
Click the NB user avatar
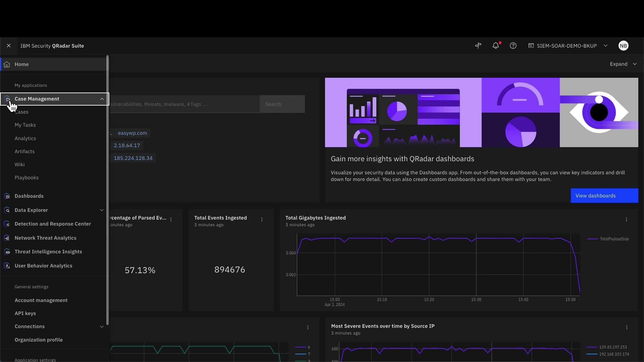623,46
